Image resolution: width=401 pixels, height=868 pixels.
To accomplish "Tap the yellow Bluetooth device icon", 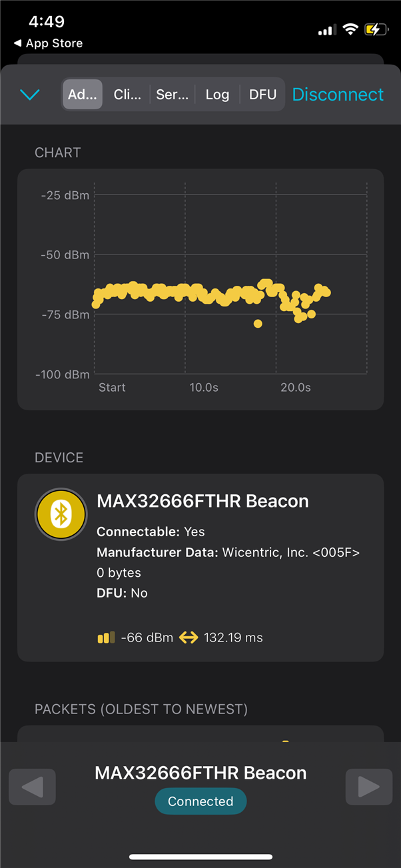I will [61, 514].
